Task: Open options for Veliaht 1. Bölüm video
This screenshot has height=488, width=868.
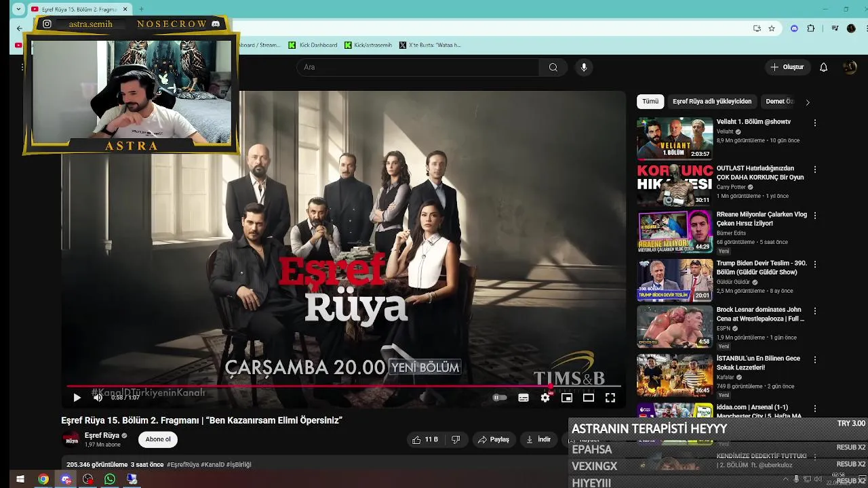Action: (815, 123)
